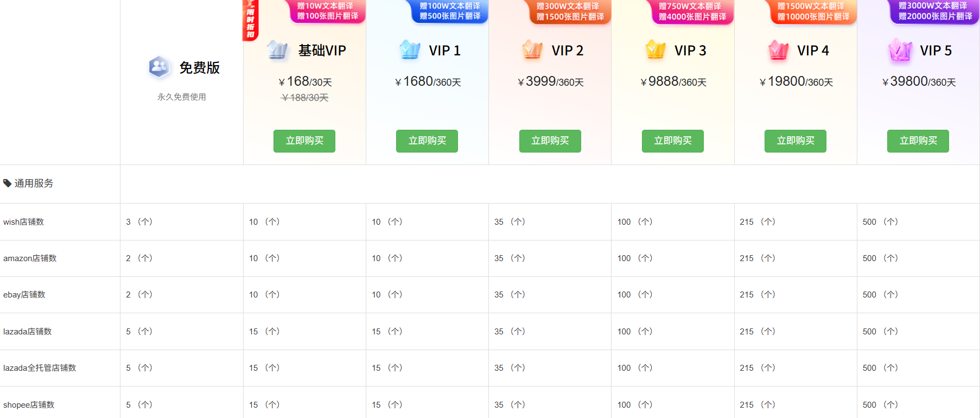The height and width of the screenshot is (418, 980).
Task: Click the crossed-out ¥188/30天 original price
Action: point(305,98)
